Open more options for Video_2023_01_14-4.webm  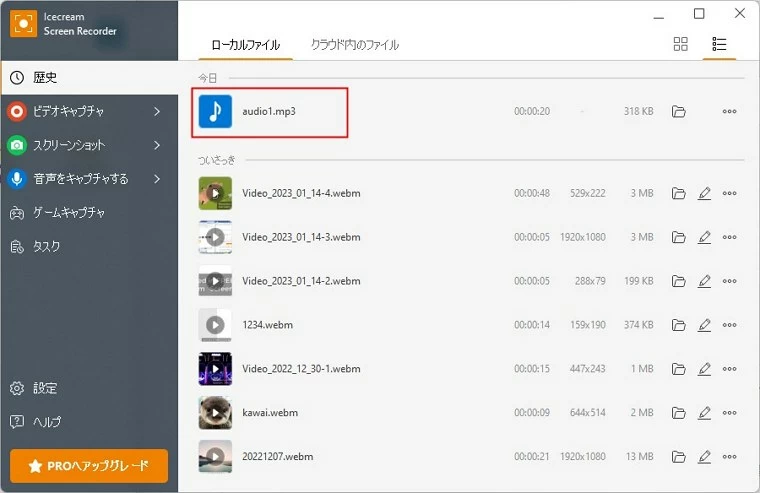pos(729,193)
